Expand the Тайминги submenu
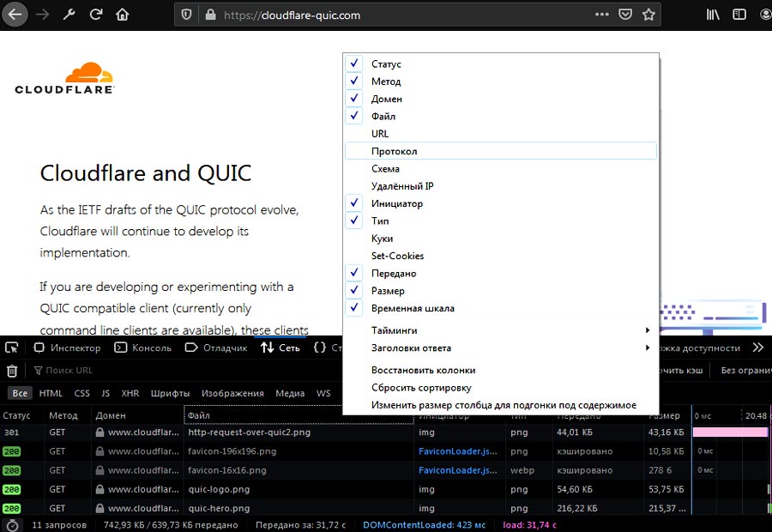 pos(501,330)
